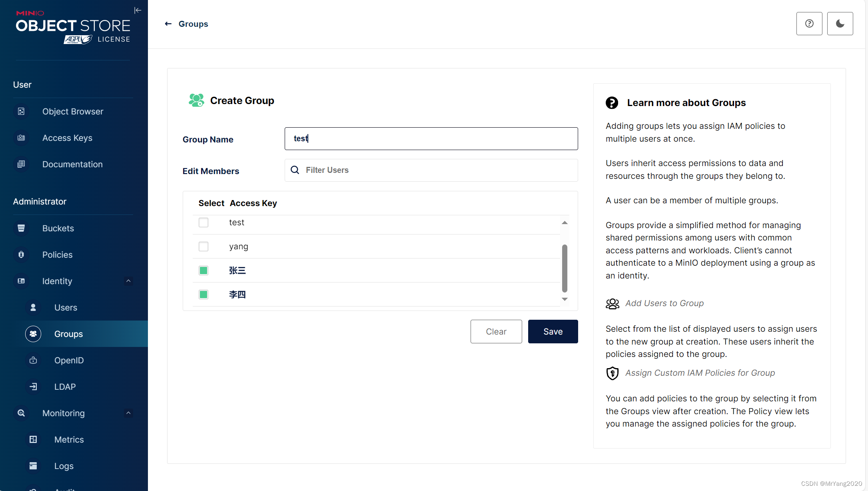Image resolution: width=868 pixels, height=491 pixels.
Task: Collapse the Identity menu chevron
Action: [128, 281]
